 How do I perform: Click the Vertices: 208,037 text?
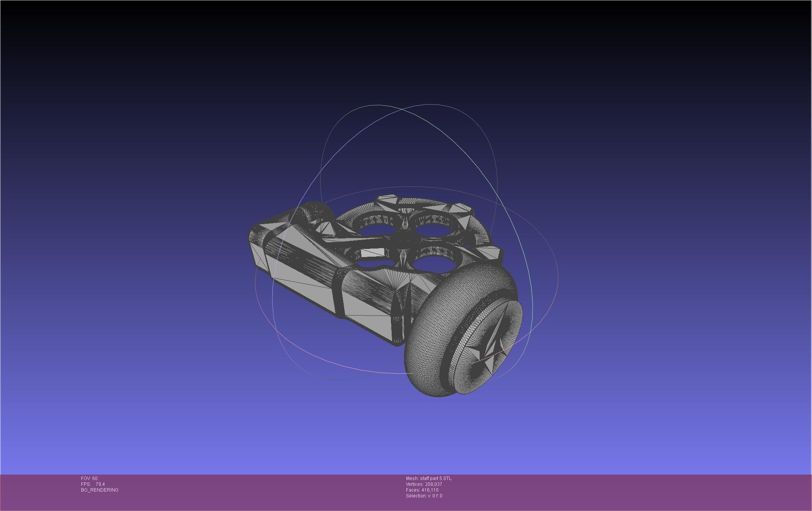[x=424, y=484]
